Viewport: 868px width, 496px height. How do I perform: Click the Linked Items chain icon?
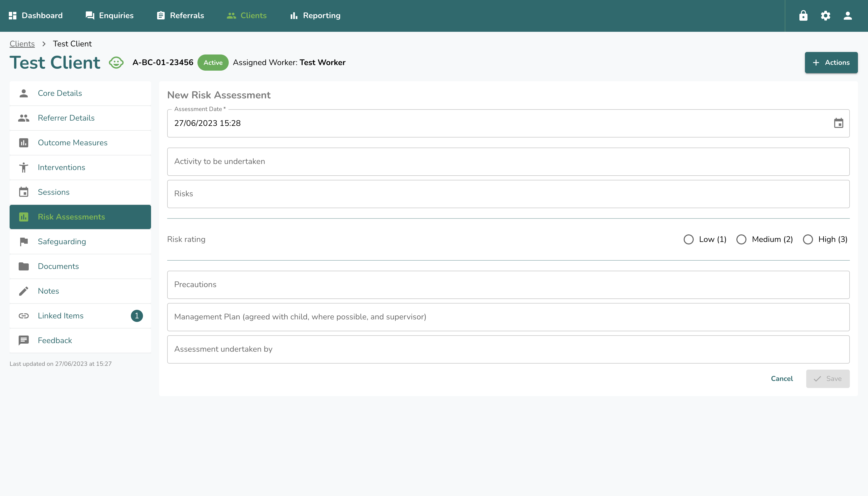point(23,316)
